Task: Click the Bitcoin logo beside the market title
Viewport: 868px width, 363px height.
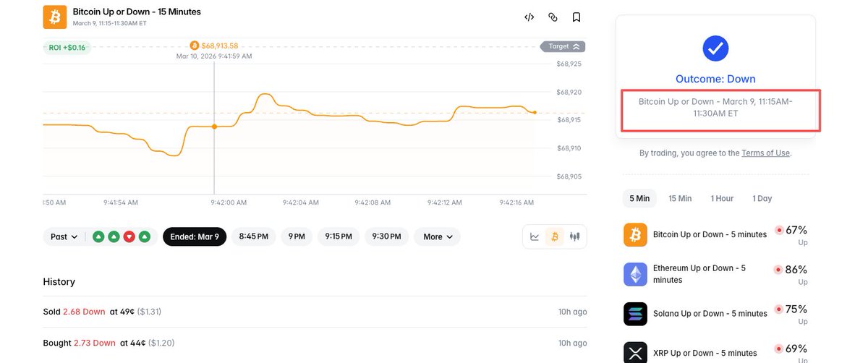Action: (55, 17)
